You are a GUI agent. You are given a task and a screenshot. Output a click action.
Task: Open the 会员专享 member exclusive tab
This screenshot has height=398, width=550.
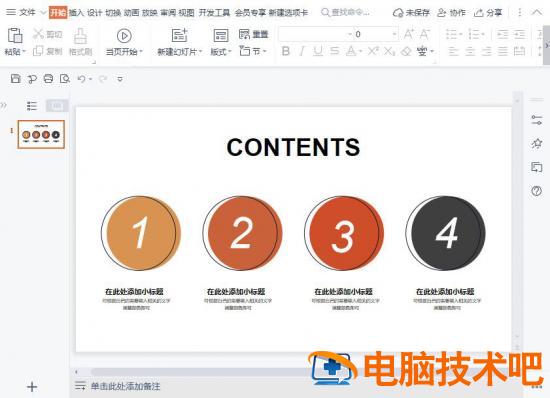tap(250, 13)
